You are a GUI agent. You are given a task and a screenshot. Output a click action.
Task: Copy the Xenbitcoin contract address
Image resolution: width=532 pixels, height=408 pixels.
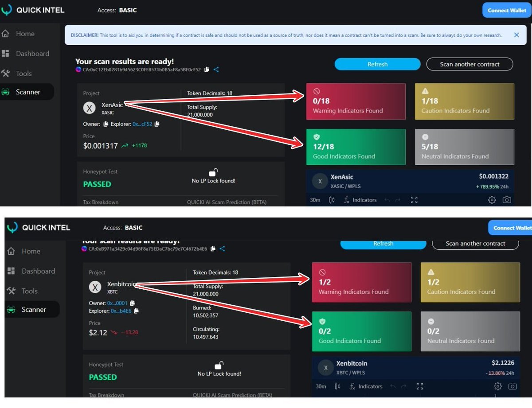click(213, 249)
